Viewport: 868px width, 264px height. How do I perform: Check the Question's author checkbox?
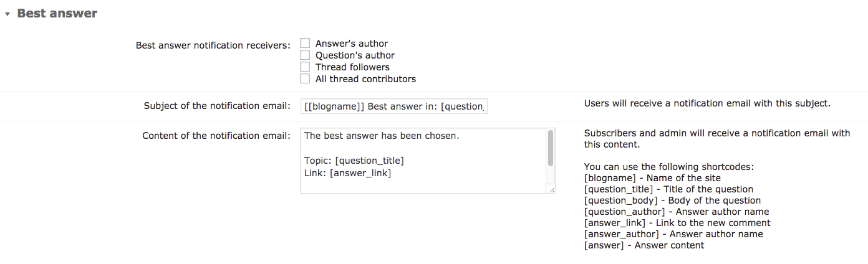click(x=305, y=55)
